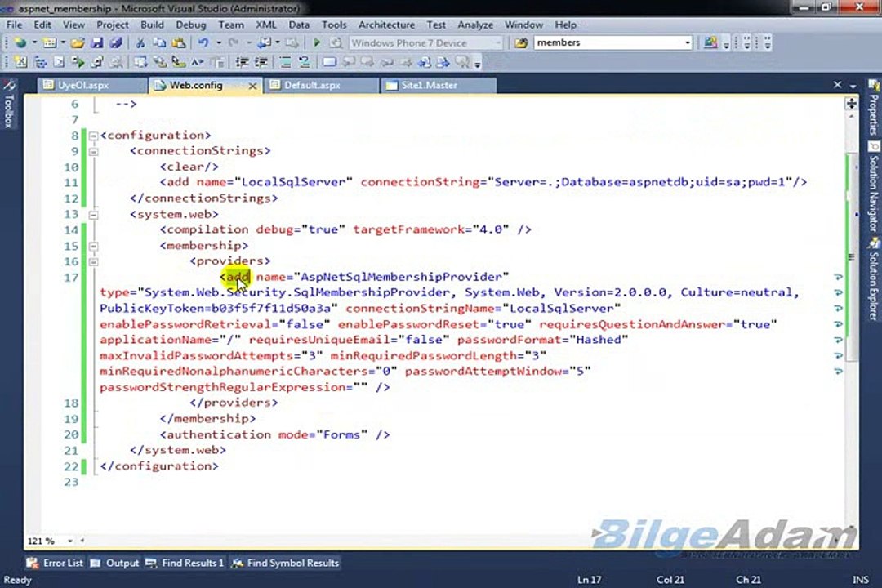Click the first icon in the text editor toolbar
This screenshot has width=882, height=588.
coord(20,62)
